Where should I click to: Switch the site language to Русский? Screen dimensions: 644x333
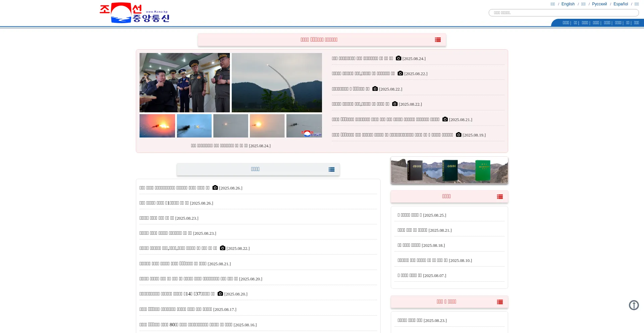[x=599, y=4]
